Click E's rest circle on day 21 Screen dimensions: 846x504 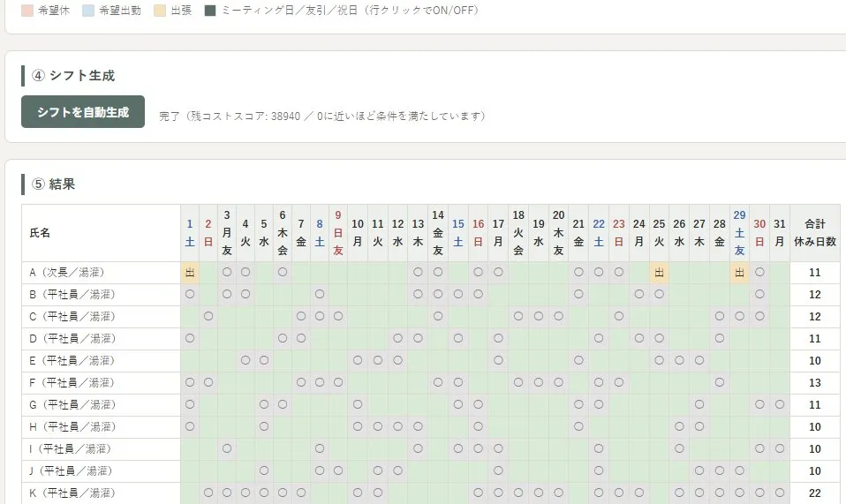[578, 360]
